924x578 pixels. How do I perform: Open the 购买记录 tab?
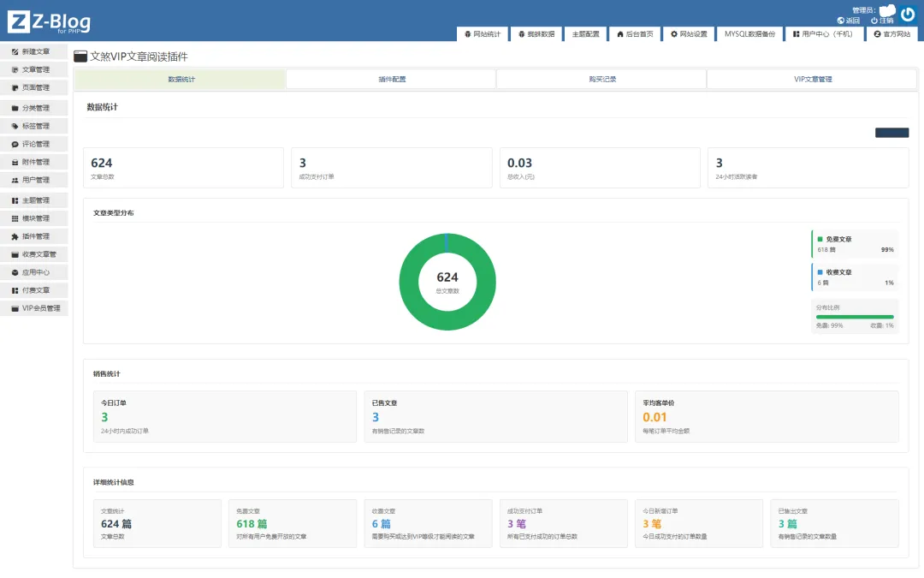[601, 79]
